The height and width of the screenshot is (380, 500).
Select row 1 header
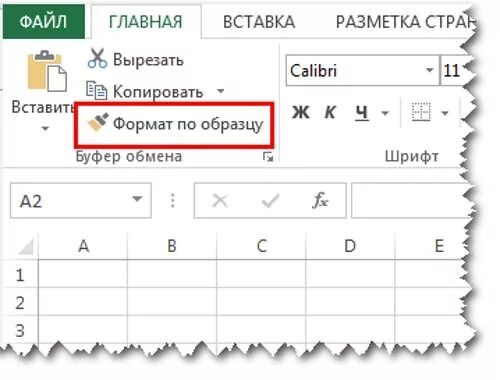pyautogui.click(x=20, y=275)
